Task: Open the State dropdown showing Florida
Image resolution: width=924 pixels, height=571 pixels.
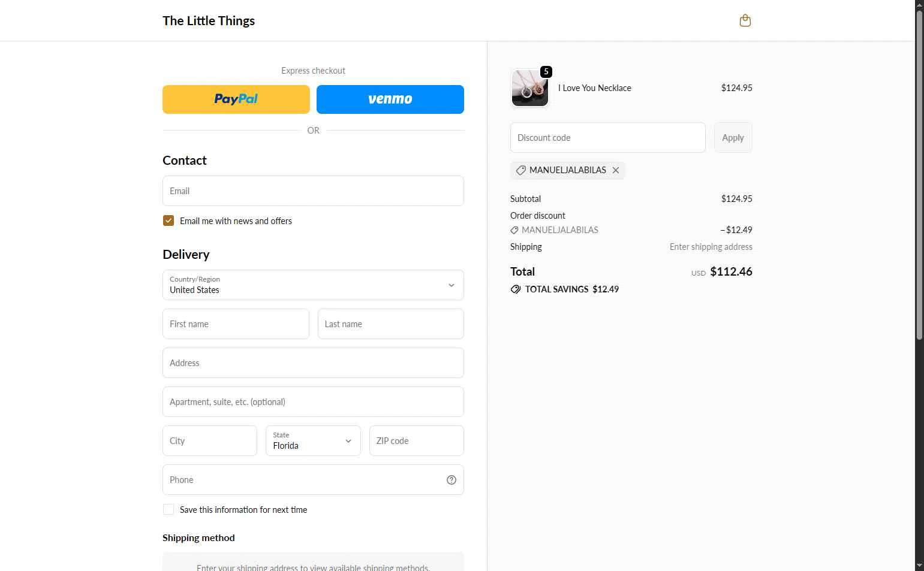Action: pos(313,441)
